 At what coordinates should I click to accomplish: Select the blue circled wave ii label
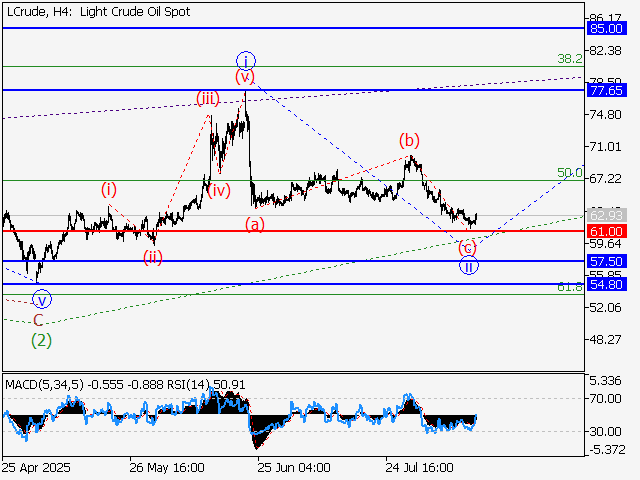468,266
